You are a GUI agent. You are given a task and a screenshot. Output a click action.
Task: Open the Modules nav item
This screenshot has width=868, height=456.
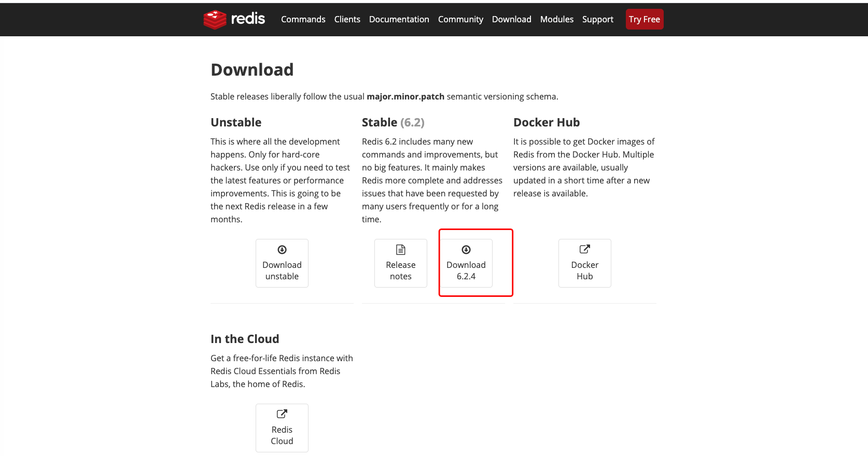pyautogui.click(x=557, y=19)
